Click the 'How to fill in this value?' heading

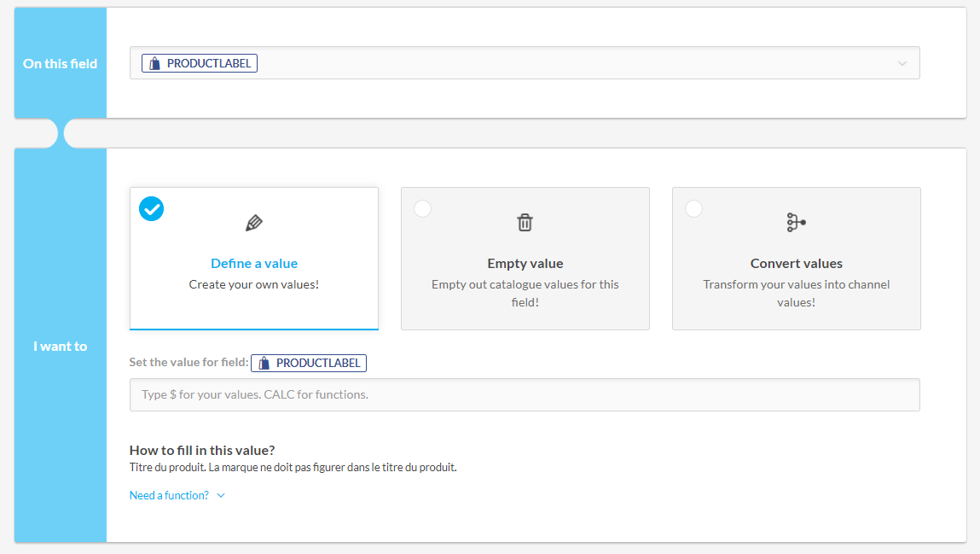(x=202, y=451)
